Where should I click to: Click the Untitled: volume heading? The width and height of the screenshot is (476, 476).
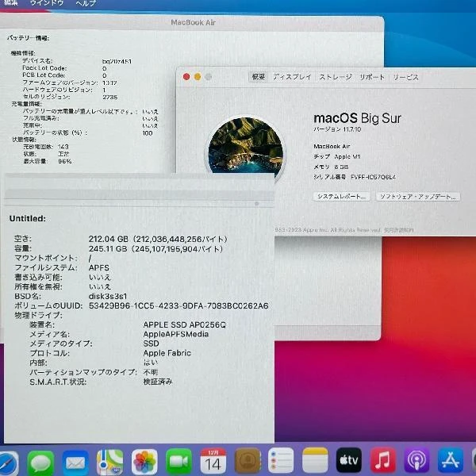click(x=28, y=219)
